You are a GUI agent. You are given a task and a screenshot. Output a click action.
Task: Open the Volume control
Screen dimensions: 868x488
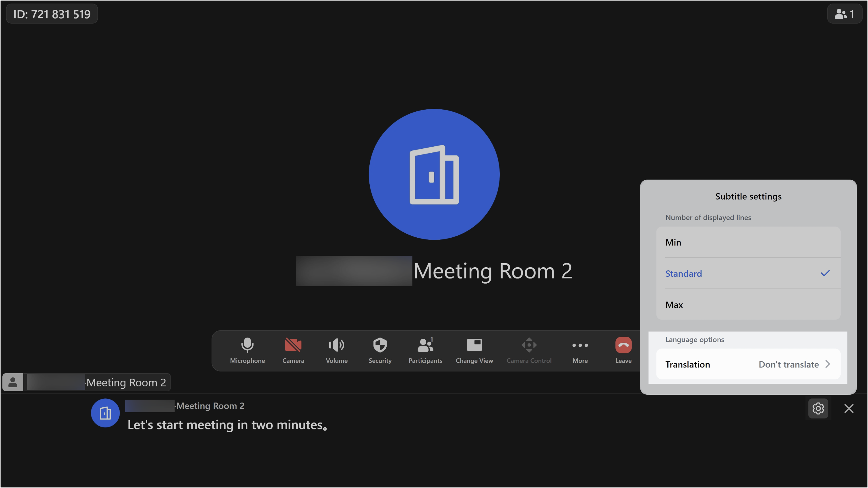point(336,350)
